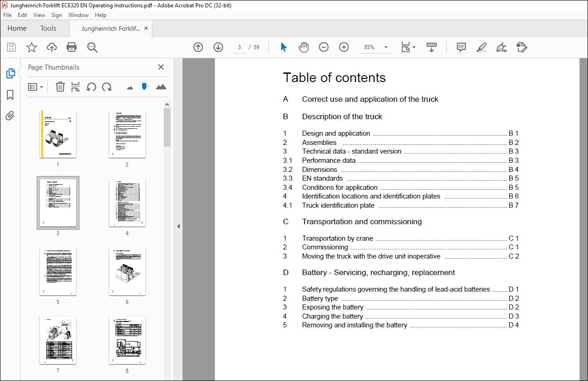Screen dimensions: 588x381
Task: Select page 1 thumbnail
Action: click(x=58, y=134)
